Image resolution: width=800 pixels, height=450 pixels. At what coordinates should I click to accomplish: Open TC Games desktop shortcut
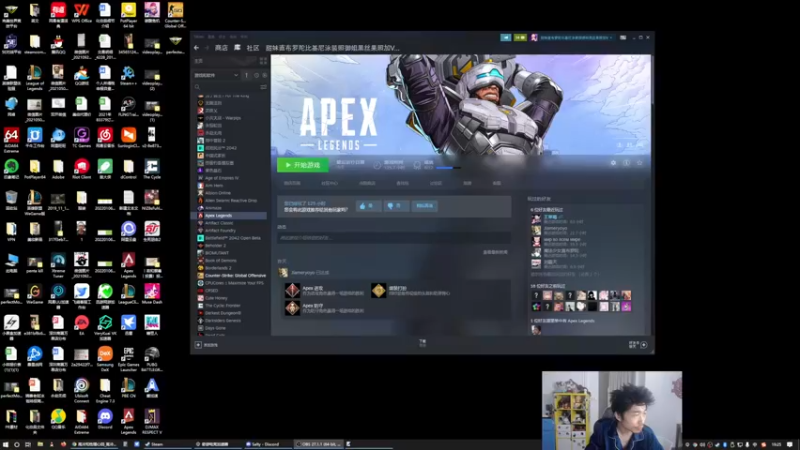click(x=82, y=138)
